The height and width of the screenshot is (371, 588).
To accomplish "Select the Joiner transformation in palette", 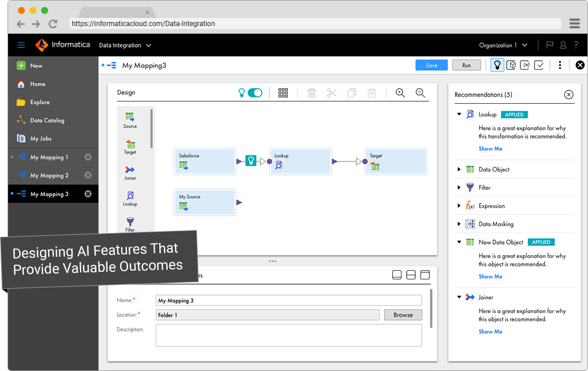I will (130, 173).
